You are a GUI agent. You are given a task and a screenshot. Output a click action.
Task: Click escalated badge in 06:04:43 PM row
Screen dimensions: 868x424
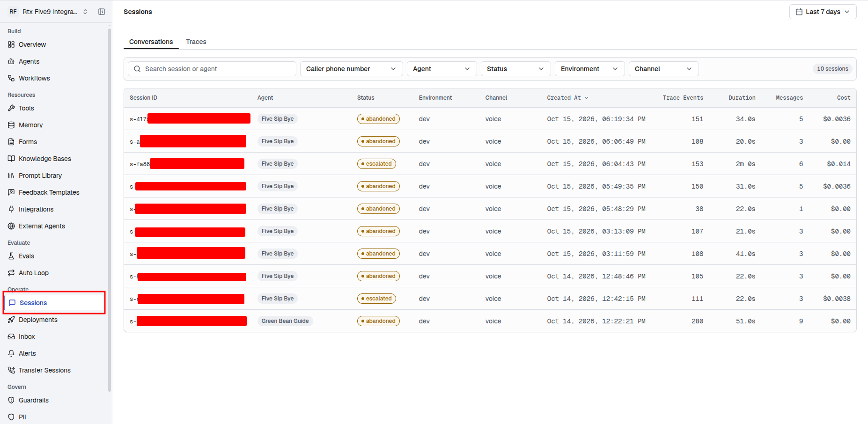pyautogui.click(x=376, y=164)
